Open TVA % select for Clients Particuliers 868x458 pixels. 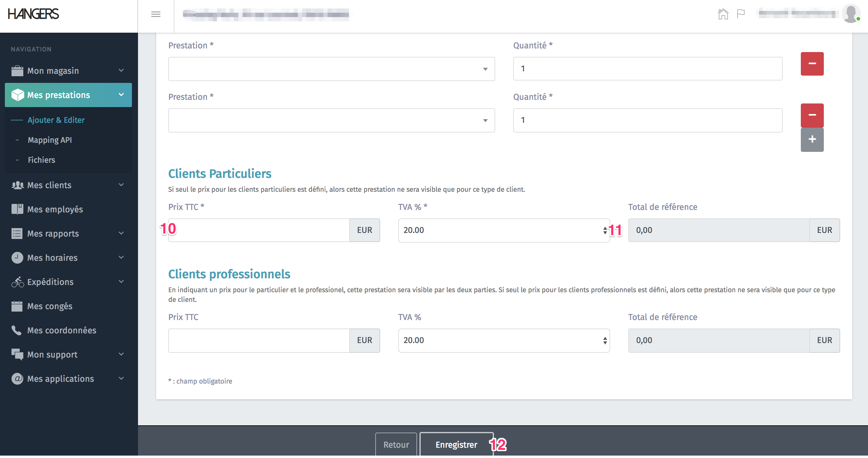503,230
